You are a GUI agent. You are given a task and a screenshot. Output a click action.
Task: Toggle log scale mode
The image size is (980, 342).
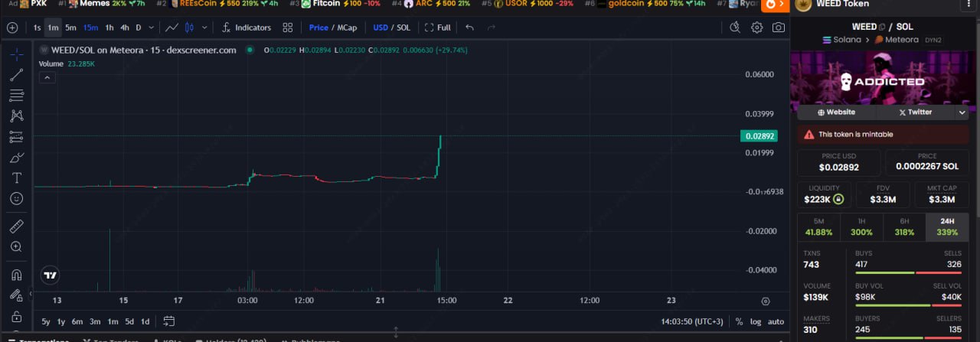click(x=756, y=321)
